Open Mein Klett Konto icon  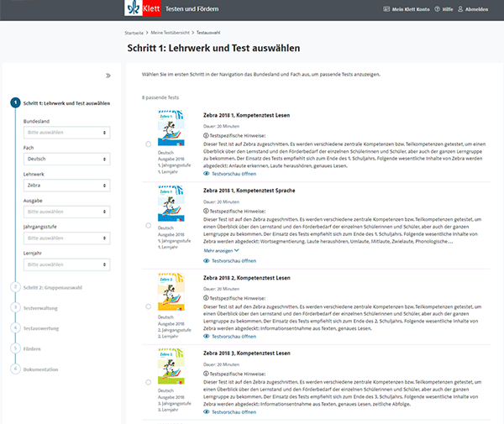pyautogui.click(x=386, y=9)
